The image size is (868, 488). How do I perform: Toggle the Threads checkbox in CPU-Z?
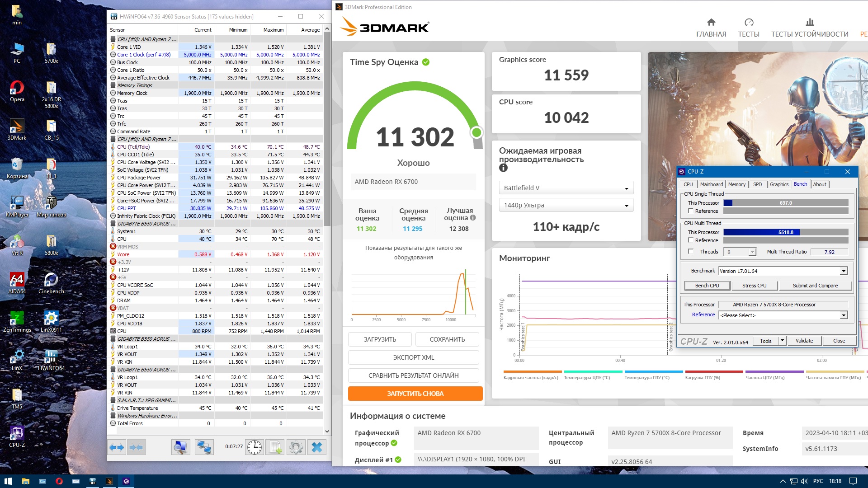pos(691,252)
